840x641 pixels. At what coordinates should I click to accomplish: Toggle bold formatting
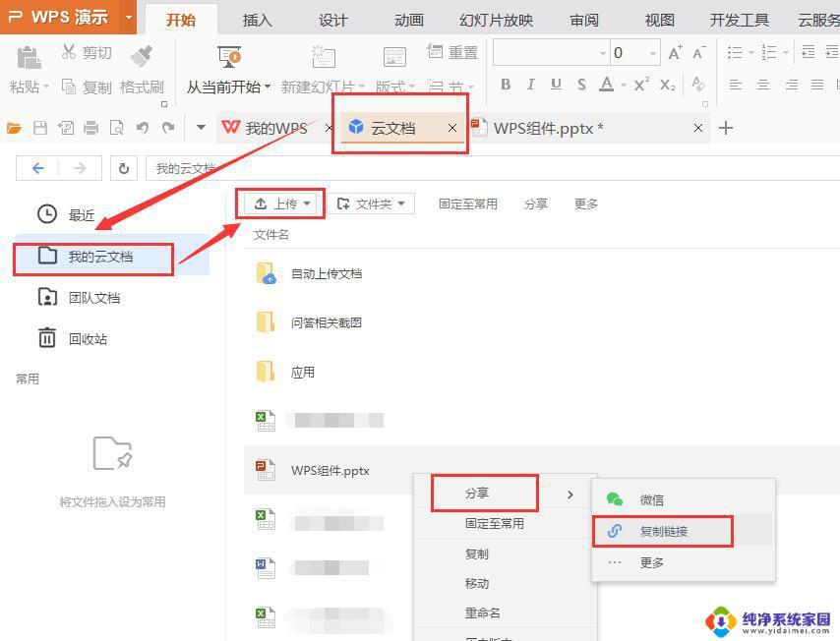(x=506, y=86)
